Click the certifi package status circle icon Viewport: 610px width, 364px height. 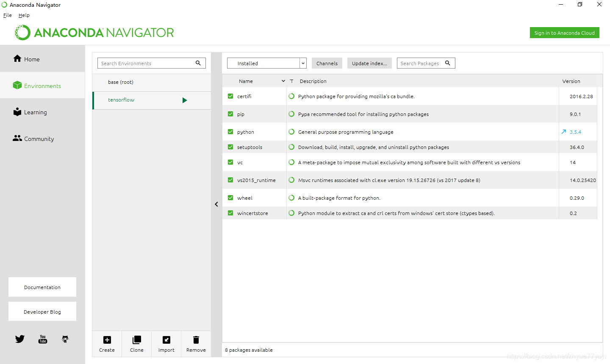click(x=291, y=96)
